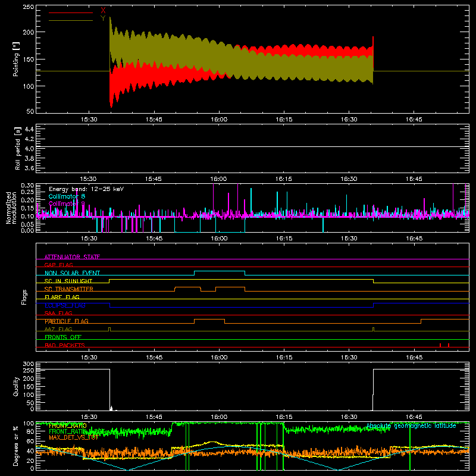Click the BAD_PACKETS flag label
This screenshot has height=476, width=476.
pos(65,345)
